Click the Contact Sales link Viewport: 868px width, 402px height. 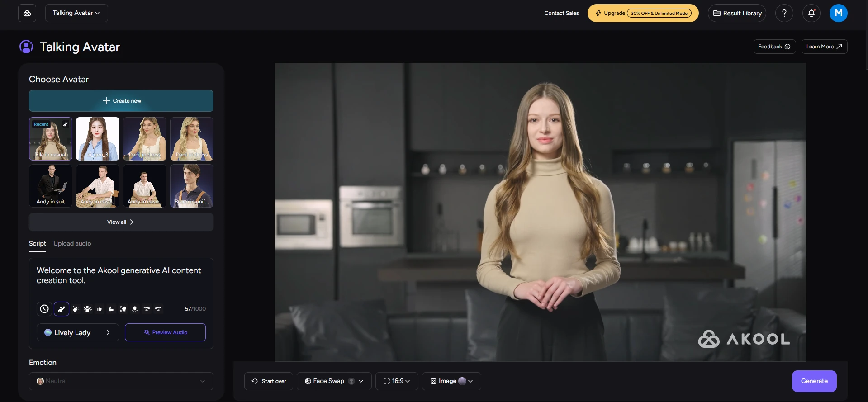point(561,13)
